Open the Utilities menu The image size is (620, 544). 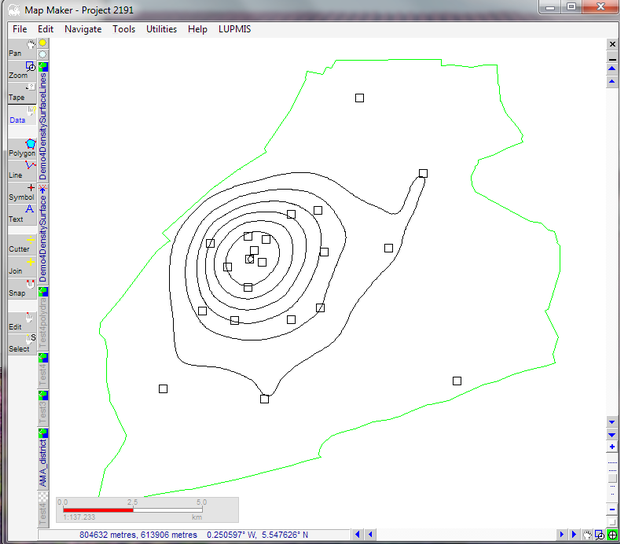click(x=161, y=29)
